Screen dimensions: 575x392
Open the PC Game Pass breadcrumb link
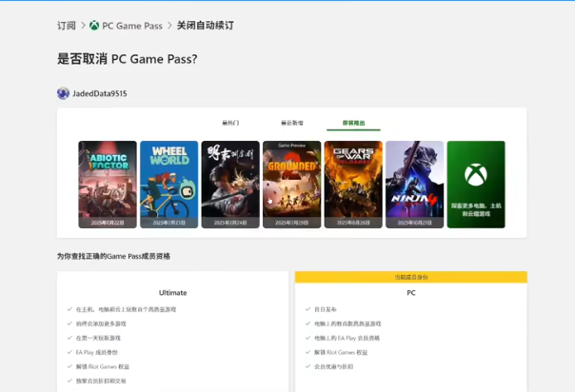[x=131, y=26]
